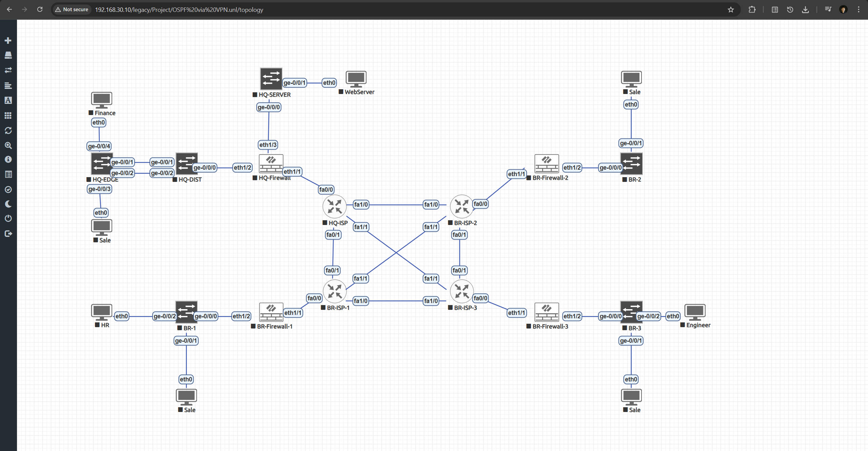Open Startup-configs sidebar icon

[8, 86]
